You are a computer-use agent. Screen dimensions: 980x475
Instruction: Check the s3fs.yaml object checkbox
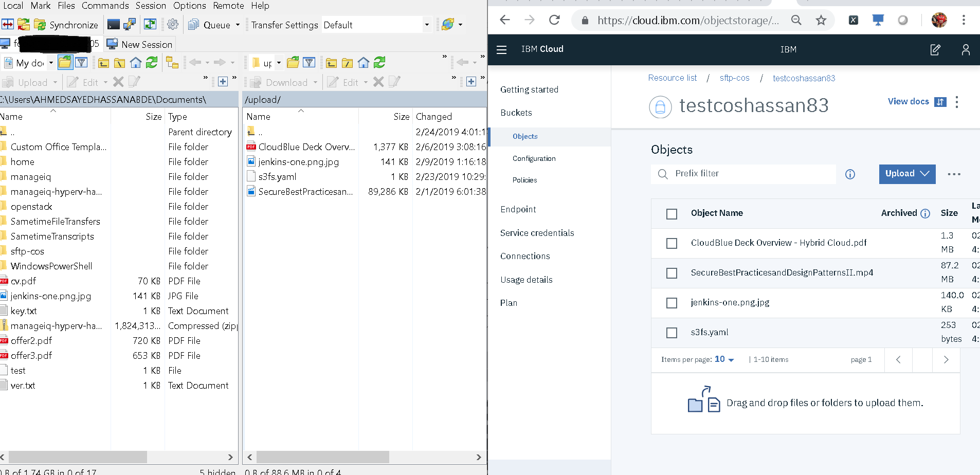pos(672,333)
